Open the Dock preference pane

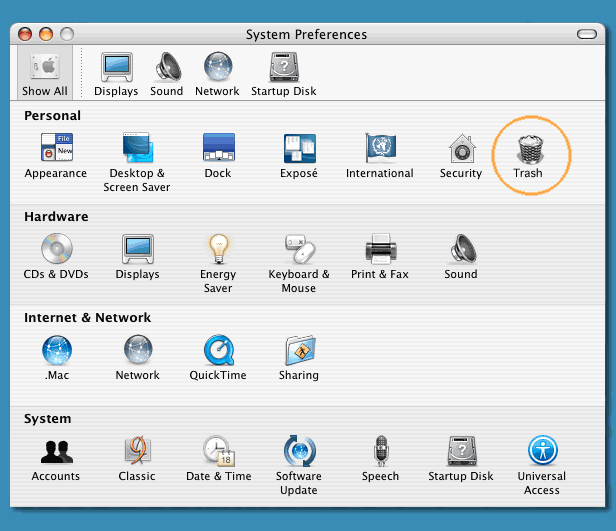pyautogui.click(x=218, y=156)
